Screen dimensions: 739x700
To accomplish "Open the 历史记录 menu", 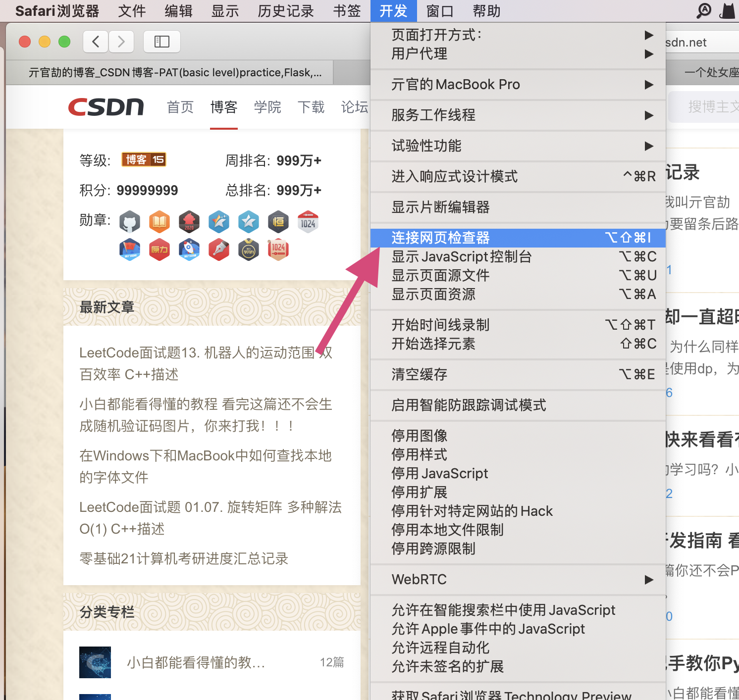I will 286,11.
